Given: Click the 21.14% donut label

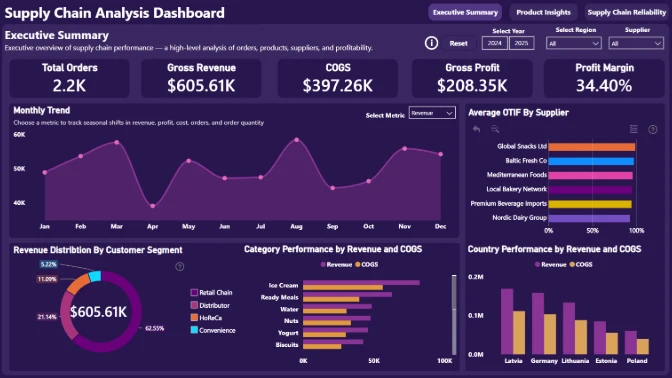Looking at the screenshot, I should [x=47, y=317].
